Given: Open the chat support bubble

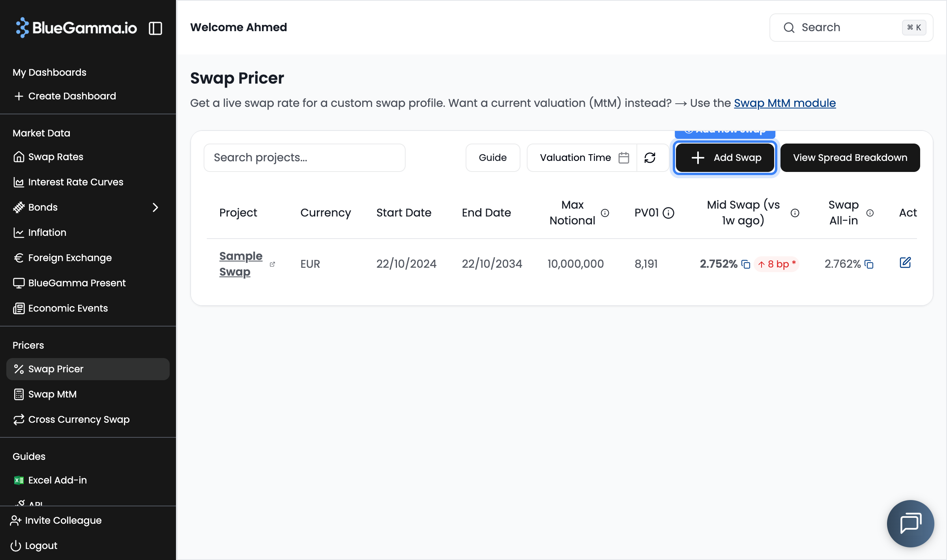Looking at the screenshot, I should 910,523.
